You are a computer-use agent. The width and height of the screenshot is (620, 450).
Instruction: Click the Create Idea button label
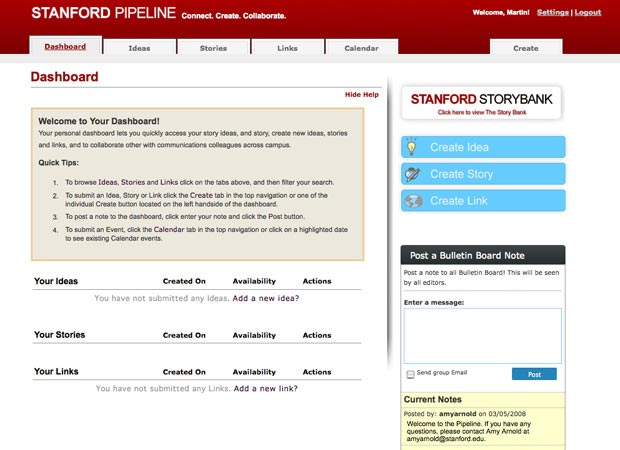coord(459,147)
